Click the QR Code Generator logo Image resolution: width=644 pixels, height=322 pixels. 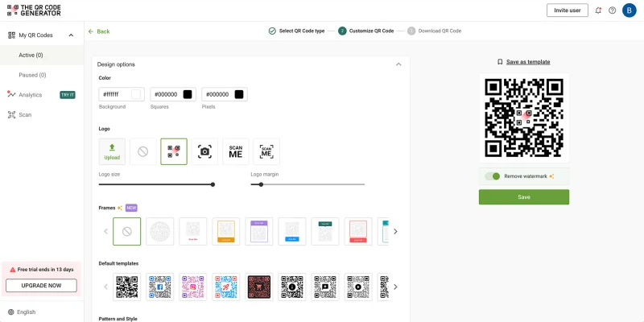coord(34,10)
